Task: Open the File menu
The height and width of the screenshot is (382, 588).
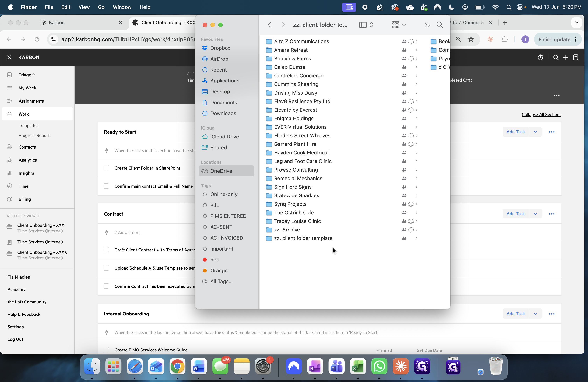Action: pos(49,7)
